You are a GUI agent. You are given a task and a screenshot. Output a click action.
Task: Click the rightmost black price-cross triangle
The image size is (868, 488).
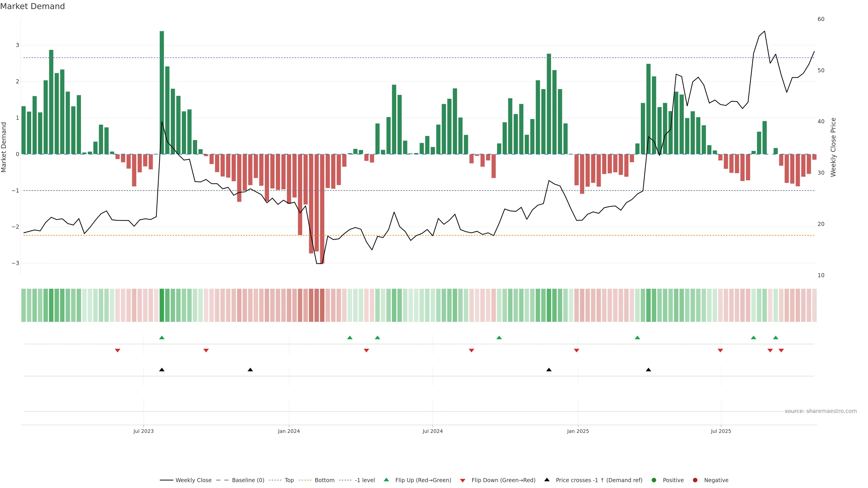click(x=648, y=370)
